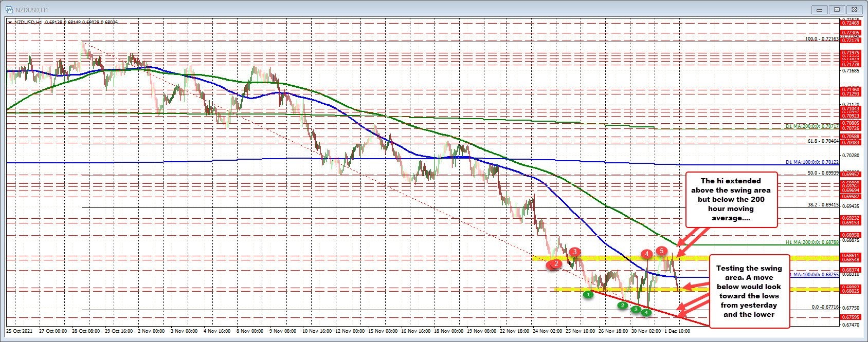The height and width of the screenshot is (342, 868).
Task: Click the red price tag 0.72179
Action: click(852, 41)
